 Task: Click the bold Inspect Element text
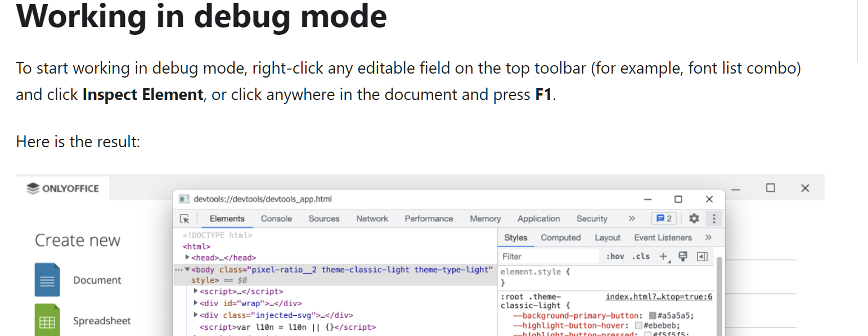point(143,94)
